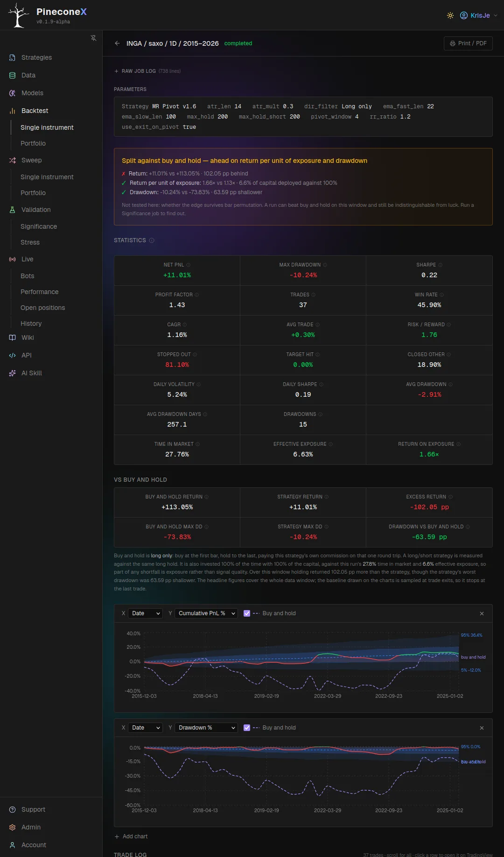Open the Strategies sidebar icon
Viewport: 504px width, 857px height.
[13, 57]
